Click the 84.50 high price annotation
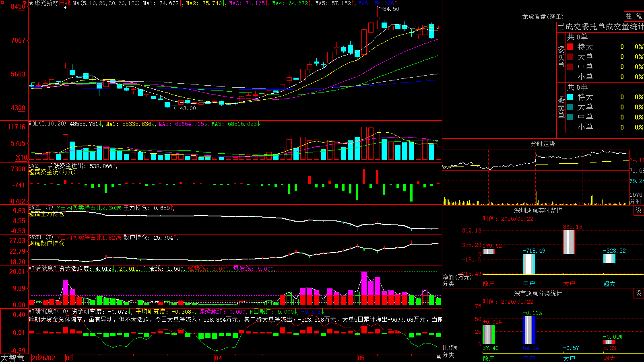The width and height of the screenshot is (644, 362). coord(391,9)
